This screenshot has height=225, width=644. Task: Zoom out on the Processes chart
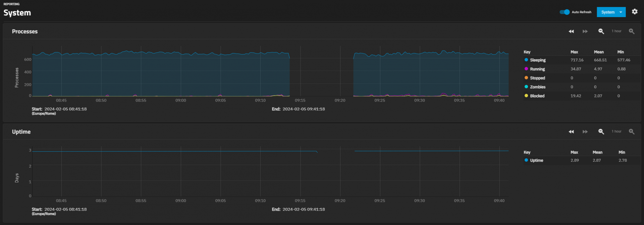(x=601, y=31)
